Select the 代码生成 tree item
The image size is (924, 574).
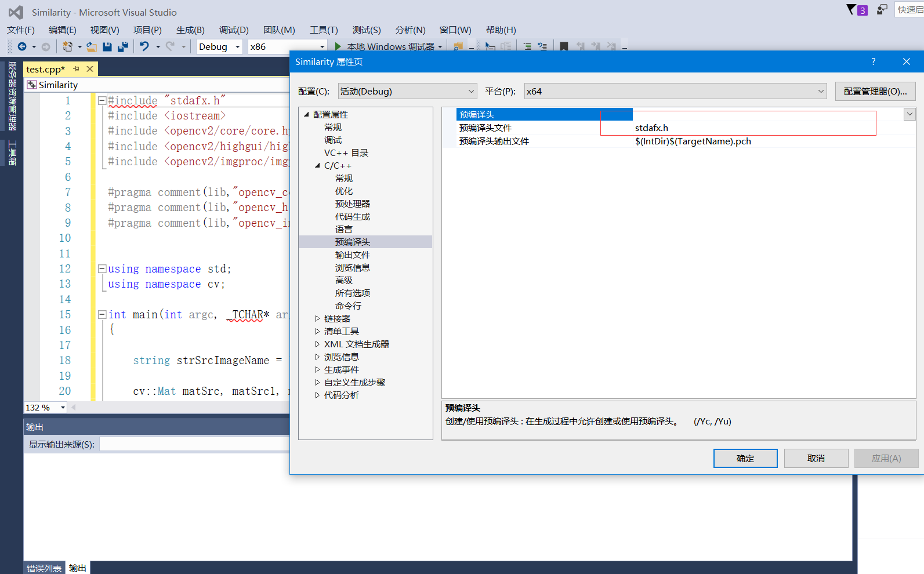click(x=353, y=216)
